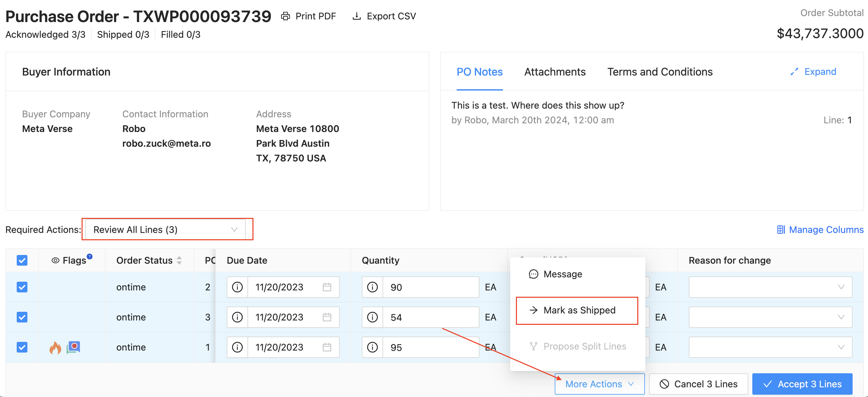Uncheck the checkbox on the quantity 95 line
868x397 pixels.
(22, 347)
